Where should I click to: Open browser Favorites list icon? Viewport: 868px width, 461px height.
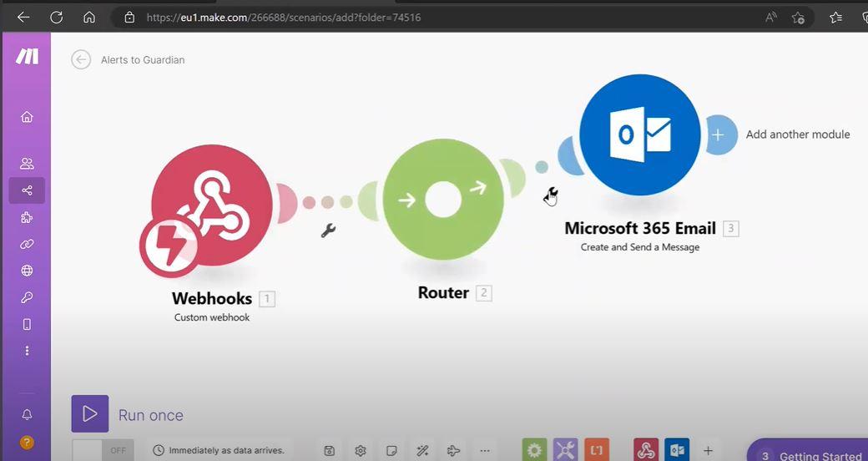(836, 18)
